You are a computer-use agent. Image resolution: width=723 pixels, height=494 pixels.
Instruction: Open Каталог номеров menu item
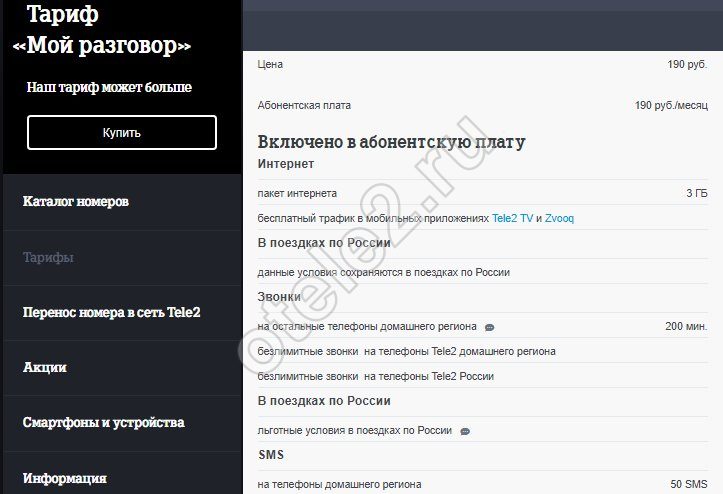coord(76,202)
